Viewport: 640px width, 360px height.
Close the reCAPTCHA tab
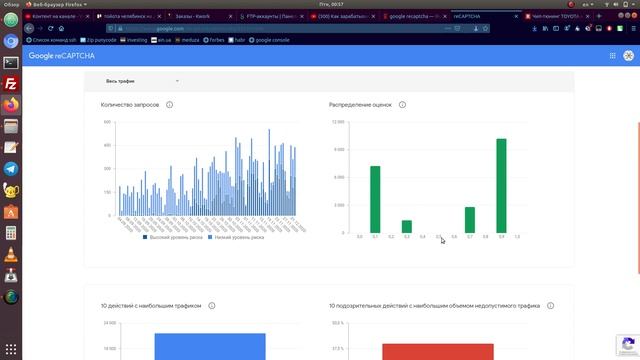pos(516,16)
